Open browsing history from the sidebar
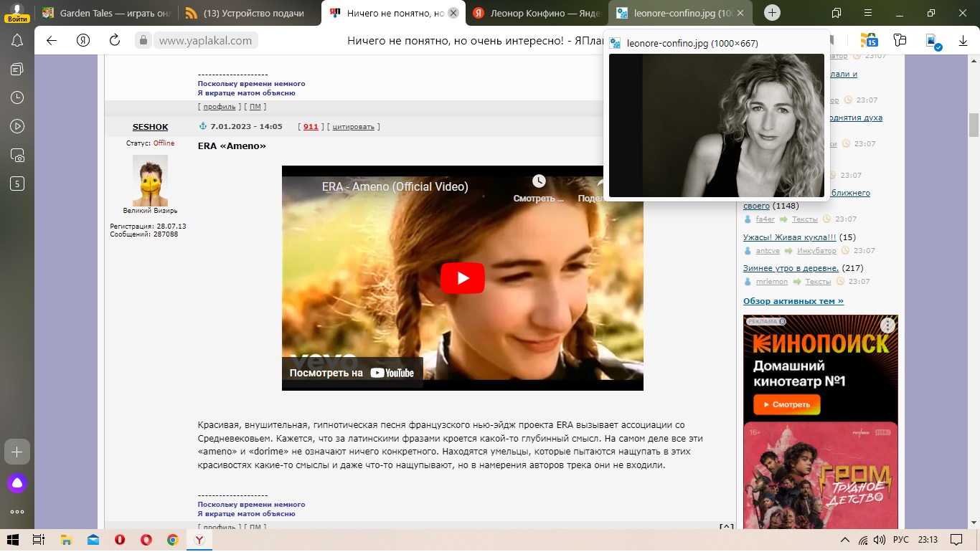980x552 pixels. point(17,97)
